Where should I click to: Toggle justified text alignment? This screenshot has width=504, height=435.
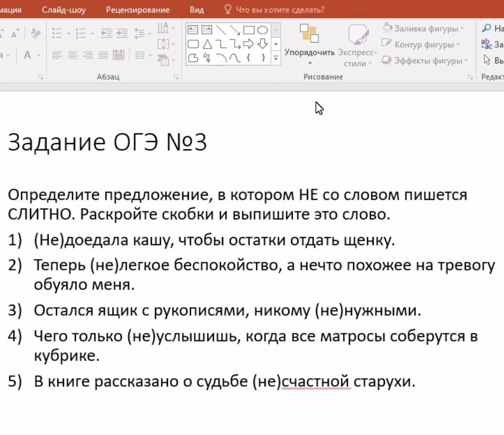click(103, 55)
